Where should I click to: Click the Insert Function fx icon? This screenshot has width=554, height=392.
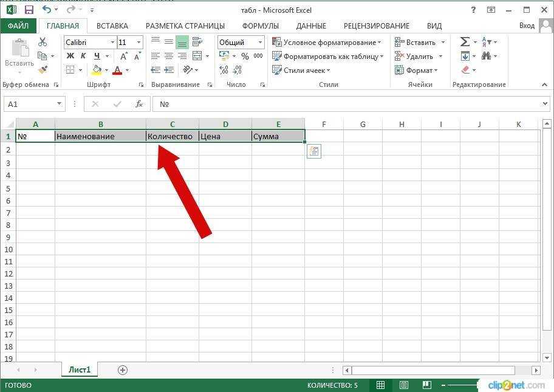pos(139,104)
